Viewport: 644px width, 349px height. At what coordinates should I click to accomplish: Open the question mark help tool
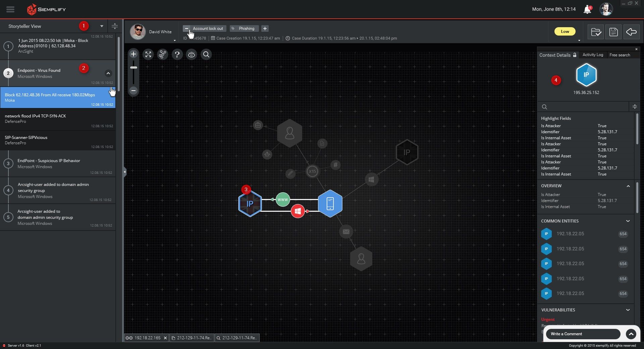click(x=177, y=54)
